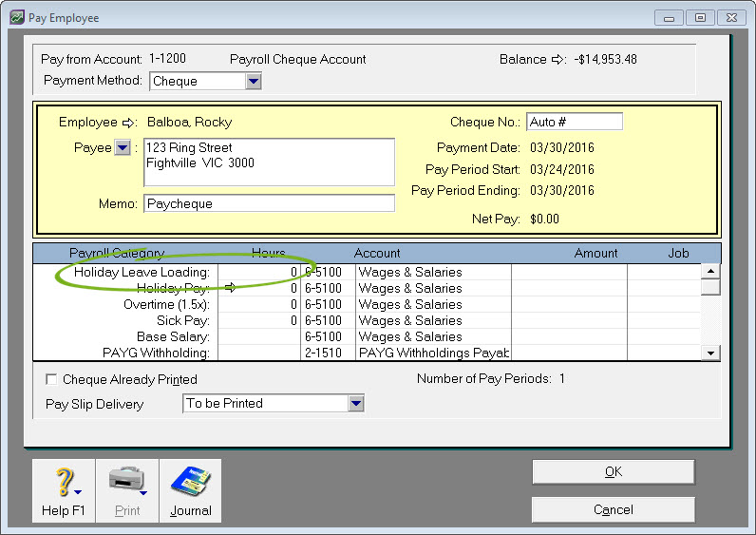Click the Employee lookup arrow icon
This screenshot has width=756, height=535.
pos(129,123)
